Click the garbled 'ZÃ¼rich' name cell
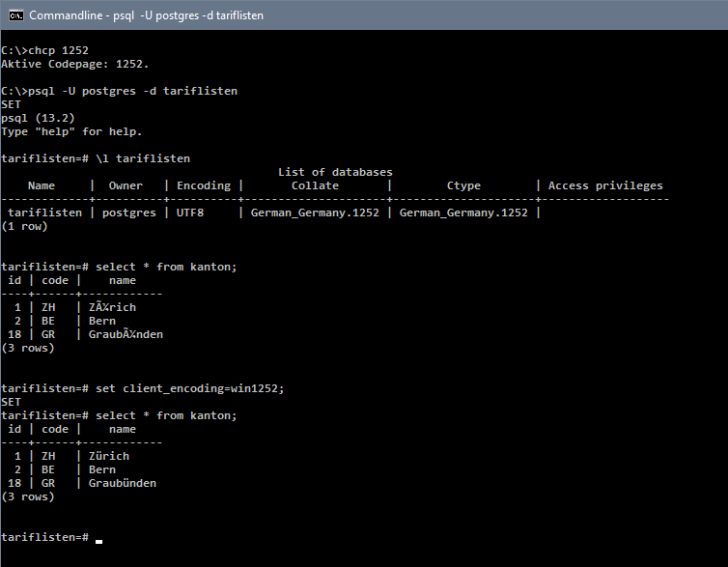 (112, 307)
